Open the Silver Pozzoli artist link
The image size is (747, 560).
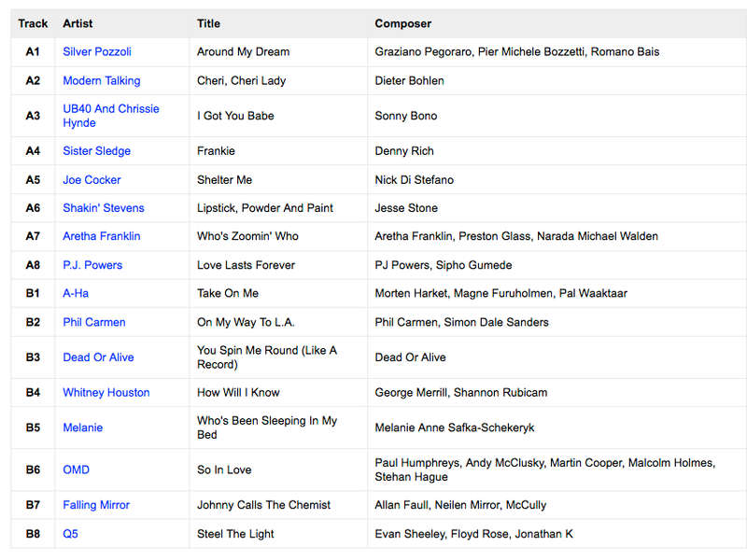[x=97, y=52]
